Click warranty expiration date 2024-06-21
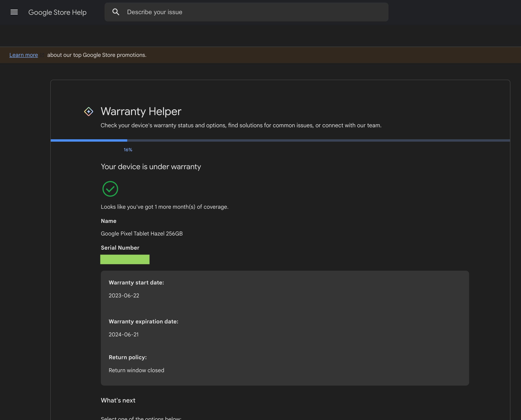This screenshot has height=420, width=521. 123,334
